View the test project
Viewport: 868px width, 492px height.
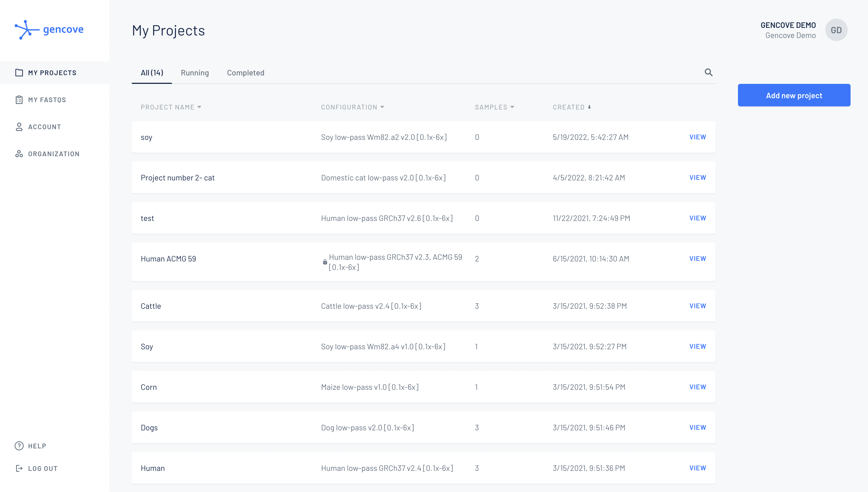697,218
